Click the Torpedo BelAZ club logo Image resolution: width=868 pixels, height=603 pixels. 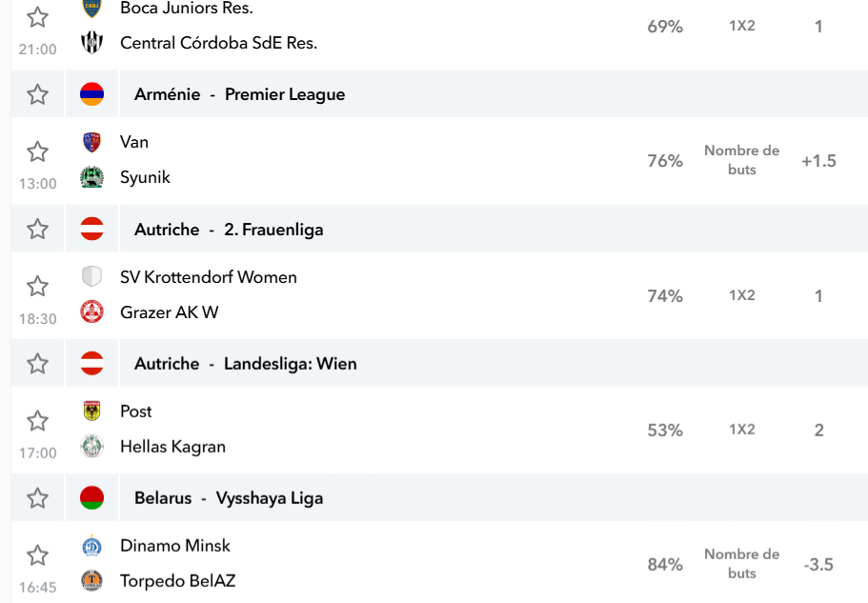(x=91, y=581)
